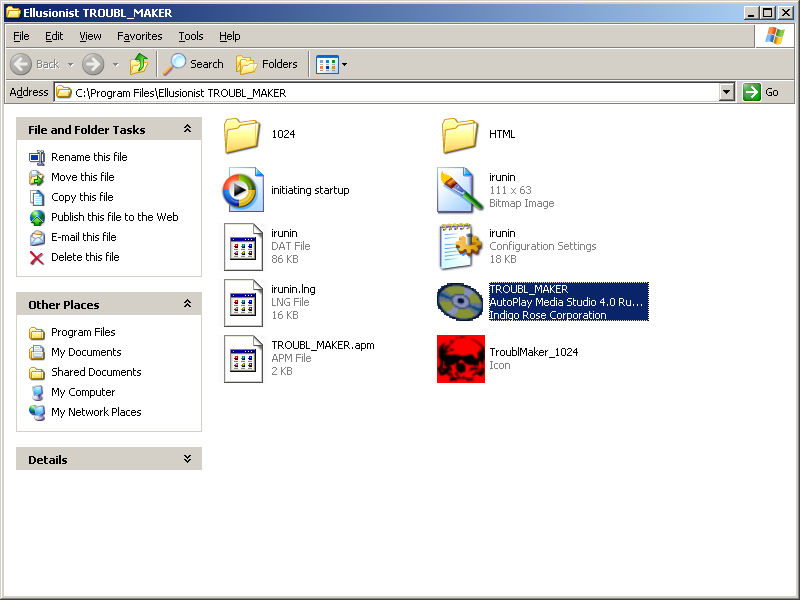800x600 pixels.
Task: Go up one folder level
Action: pyautogui.click(x=139, y=64)
